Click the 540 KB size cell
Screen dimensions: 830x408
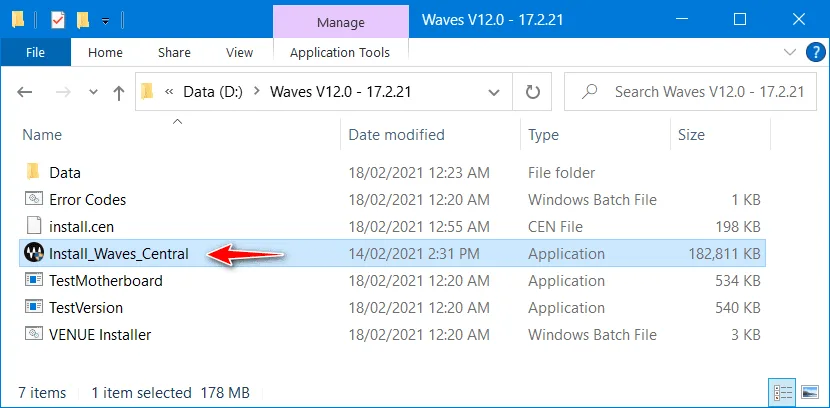(x=738, y=307)
